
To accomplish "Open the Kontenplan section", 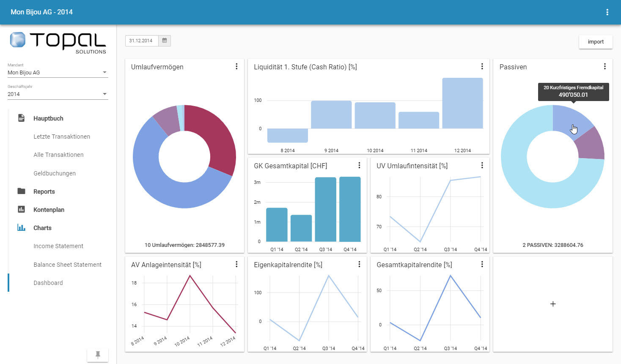I will (x=49, y=210).
